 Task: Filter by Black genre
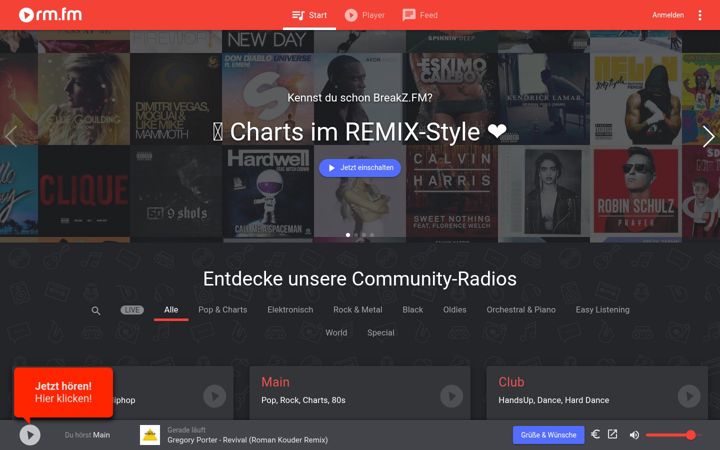413,310
